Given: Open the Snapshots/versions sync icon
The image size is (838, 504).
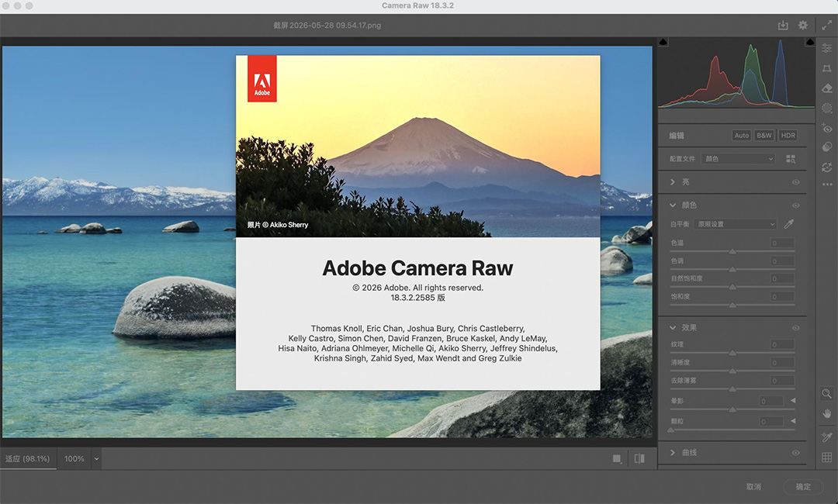Looking at the screenshot, I should [x=827, y=167].
